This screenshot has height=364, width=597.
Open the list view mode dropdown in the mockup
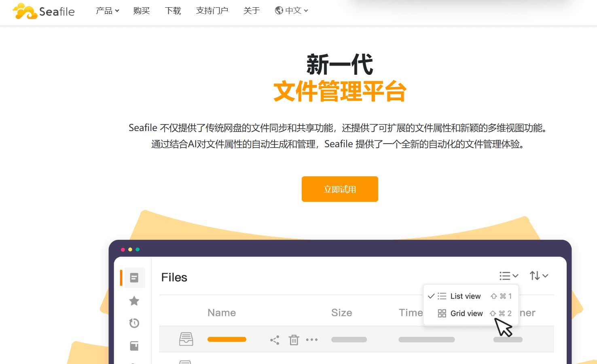[509, 276]
